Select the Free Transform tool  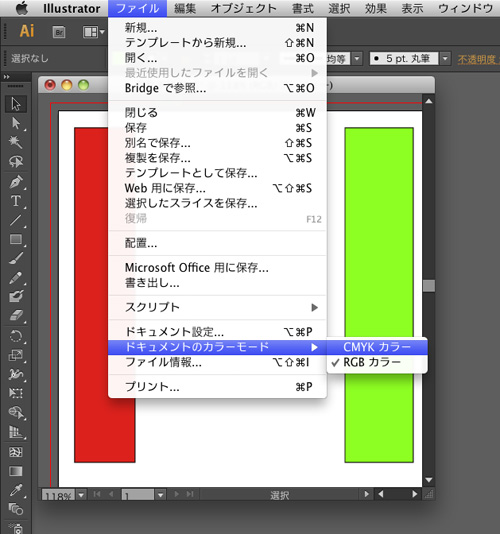click(16, 393)
